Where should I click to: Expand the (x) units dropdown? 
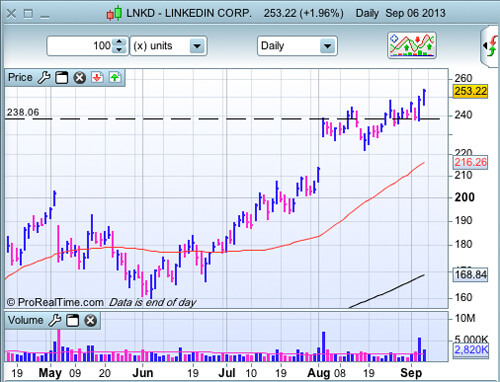pos(197,46)
